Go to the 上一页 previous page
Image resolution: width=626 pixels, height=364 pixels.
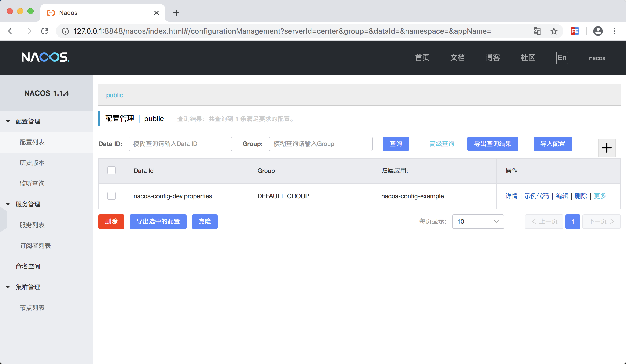pyautogui.click(x=544, y=222)
